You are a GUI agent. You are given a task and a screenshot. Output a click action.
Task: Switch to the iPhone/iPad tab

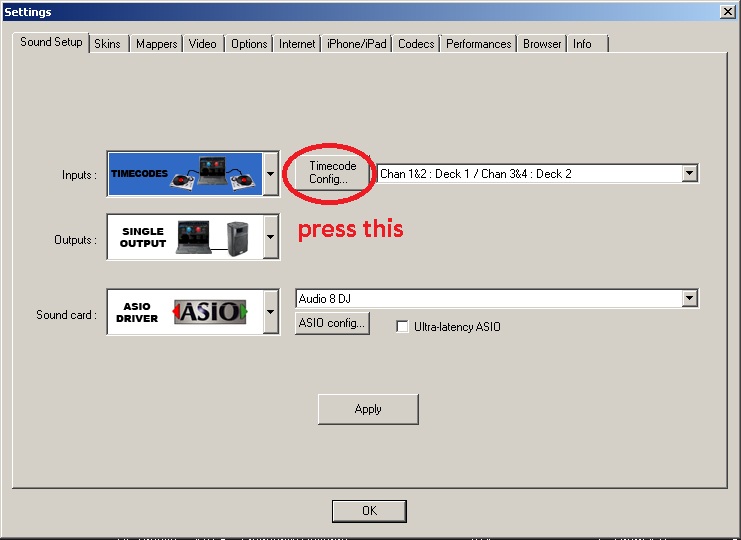[357, 44]
